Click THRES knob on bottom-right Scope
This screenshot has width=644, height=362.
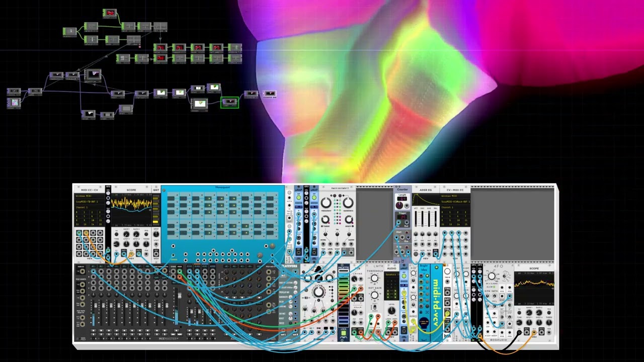click(x=549, y=323)
